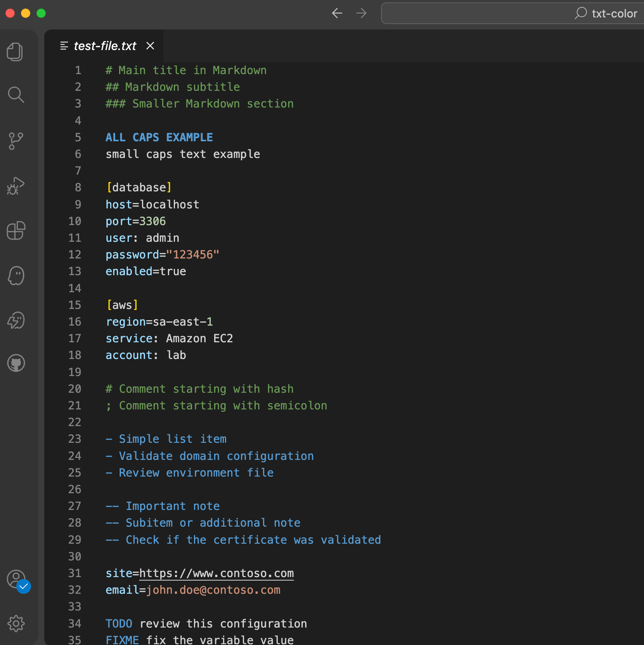
Task: Click the '[database]' section header
Action: pyautogui.click(x=139, y=187)
